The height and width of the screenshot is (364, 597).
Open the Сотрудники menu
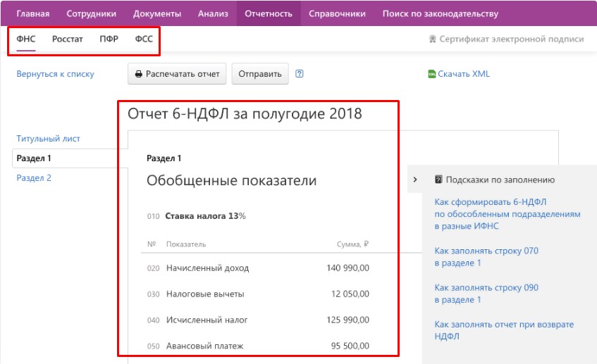(92, 13)
